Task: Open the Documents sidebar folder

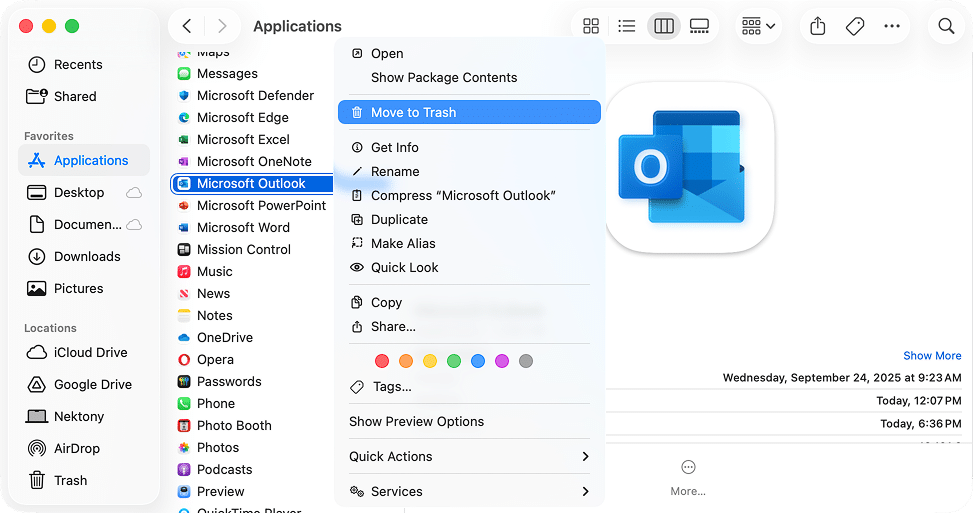Action: coord(84,225)
